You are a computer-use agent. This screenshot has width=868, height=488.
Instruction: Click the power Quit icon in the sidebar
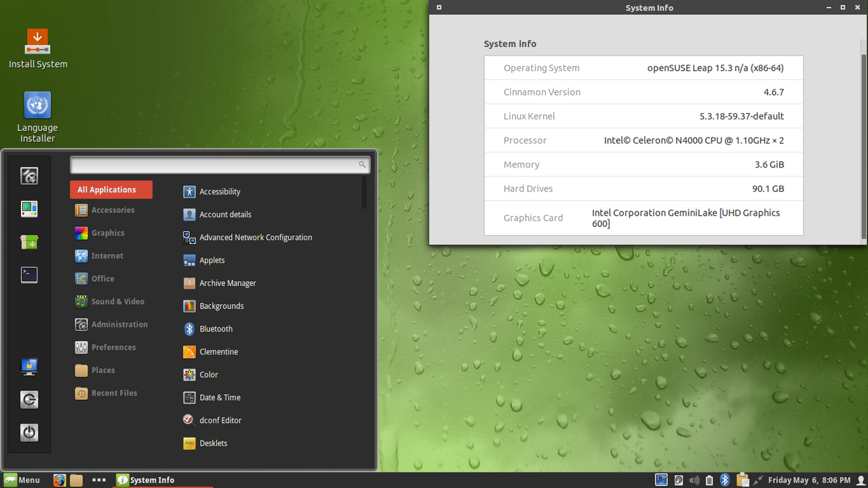pos(29,432)
